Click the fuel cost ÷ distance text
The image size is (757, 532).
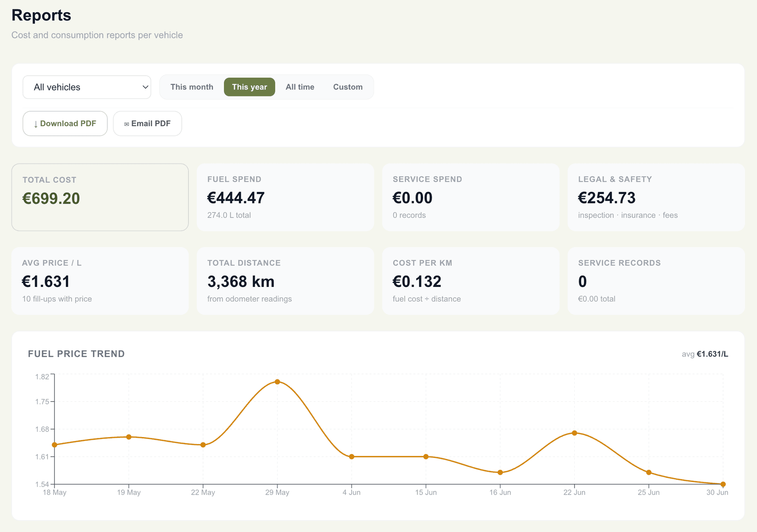click(x=427, y=299)
